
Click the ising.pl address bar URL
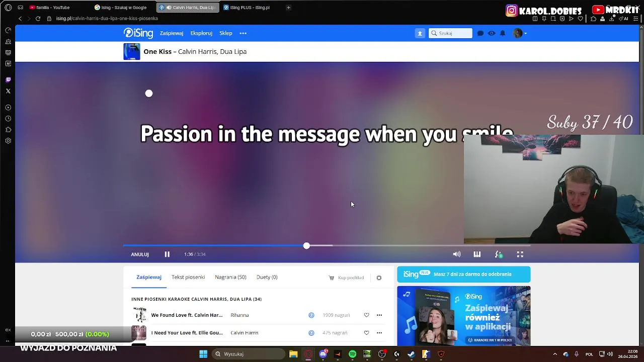(x=107, y=19)
